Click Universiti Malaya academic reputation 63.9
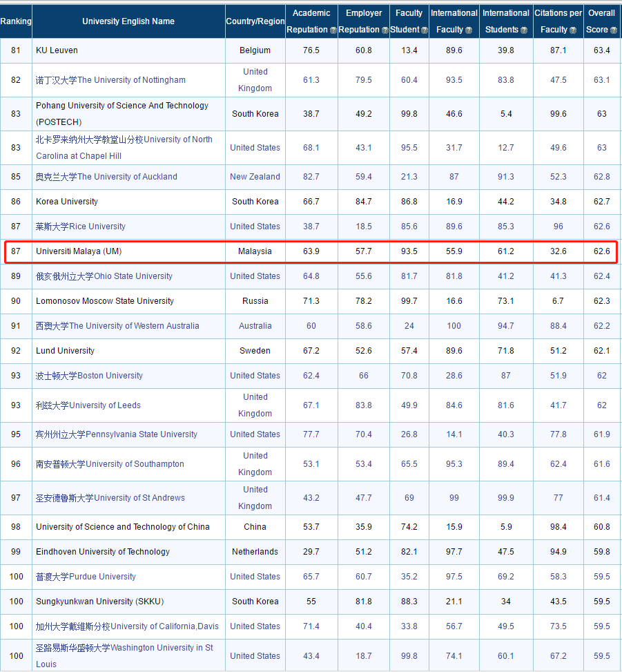 311,251
